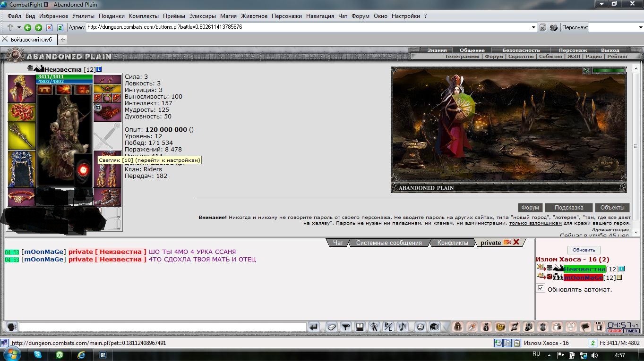
Task: Click player name mOonMaGe in the list
Action: click(583, 277)
